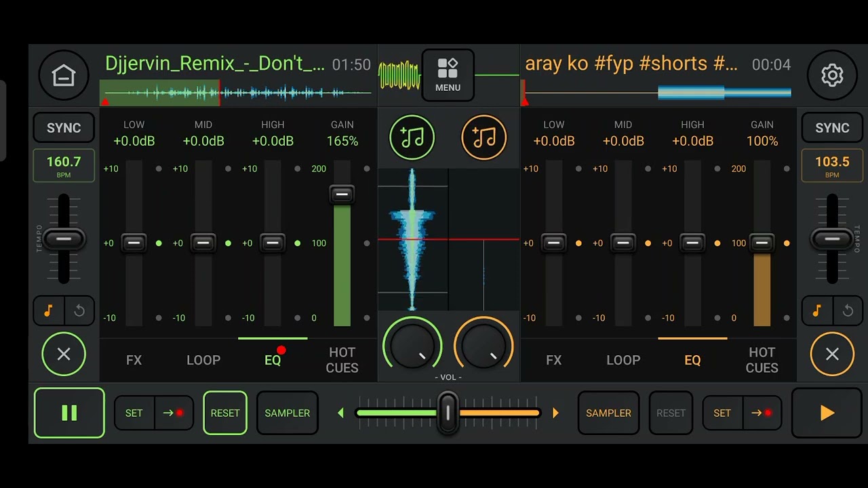This screenshot has height=488, width=868.
Task: Enable SYNC on the left deck
Action: tap(64, 127)
